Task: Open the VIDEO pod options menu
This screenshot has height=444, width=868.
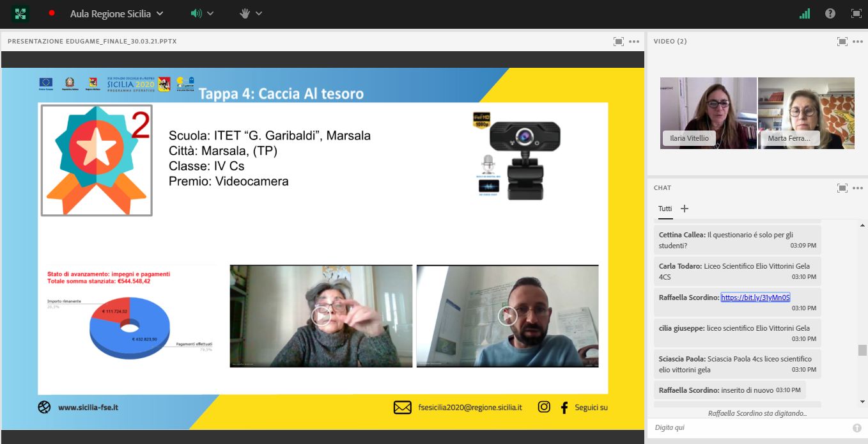Action: pyautogui.click(x=858, y=41)
